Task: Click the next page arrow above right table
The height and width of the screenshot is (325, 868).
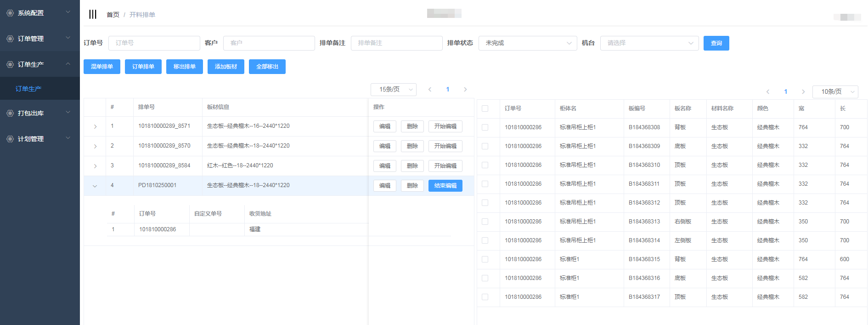Action: click(803, 92)
